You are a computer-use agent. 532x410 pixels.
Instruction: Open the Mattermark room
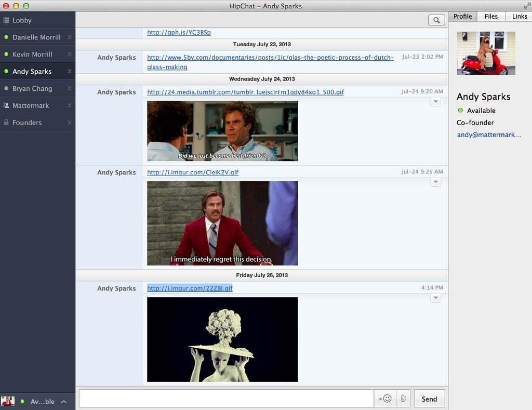(x=37, y=105)
